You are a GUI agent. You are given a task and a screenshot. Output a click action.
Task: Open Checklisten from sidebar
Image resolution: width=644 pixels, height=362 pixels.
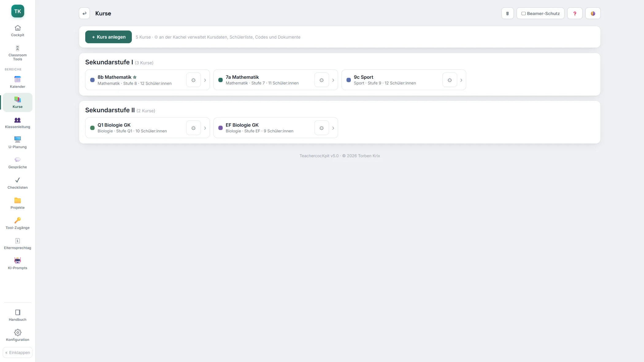pyautogui.click(x=17, y=183)
